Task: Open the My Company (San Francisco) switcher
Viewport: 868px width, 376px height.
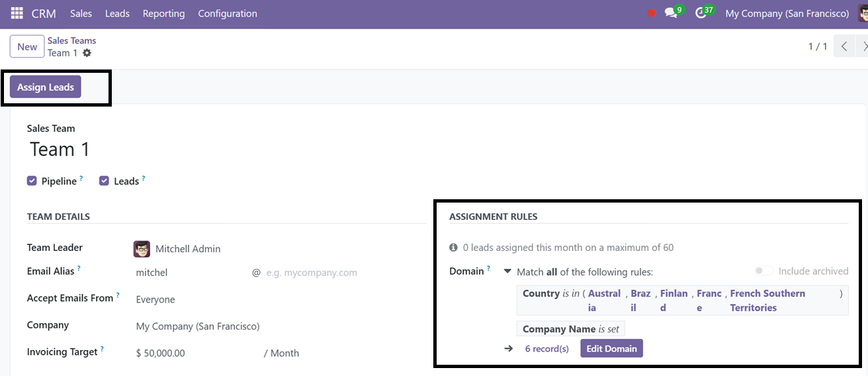Action: 787,13
